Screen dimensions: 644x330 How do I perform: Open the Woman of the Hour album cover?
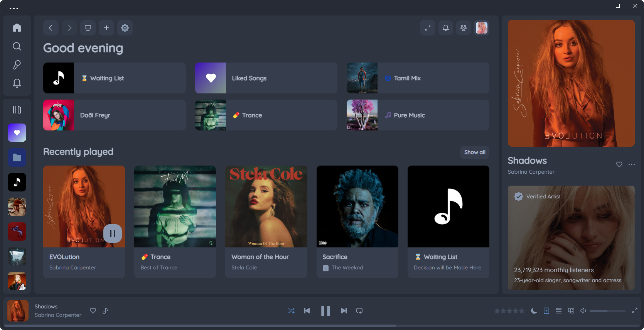(266, 206)
